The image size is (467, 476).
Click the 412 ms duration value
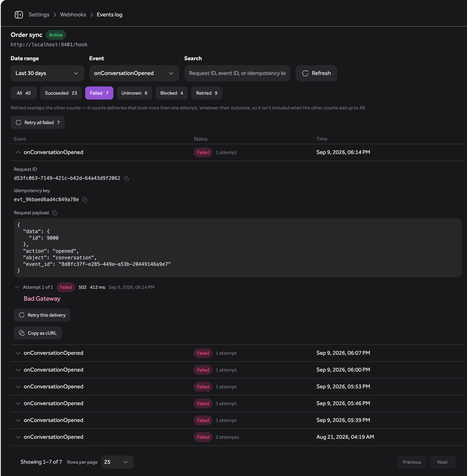[x=97, y=287]
